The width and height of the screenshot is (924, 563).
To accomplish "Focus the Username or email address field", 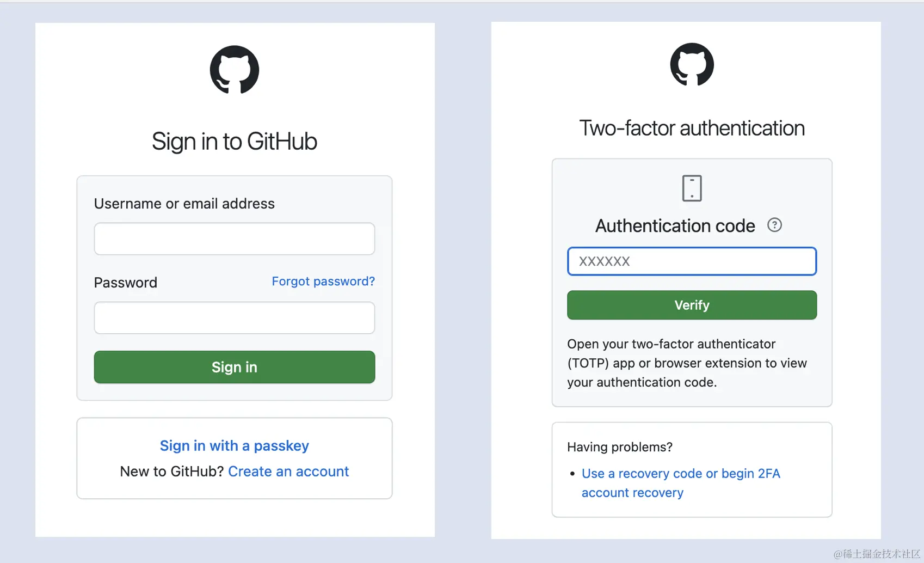I will tap(235, 238).
